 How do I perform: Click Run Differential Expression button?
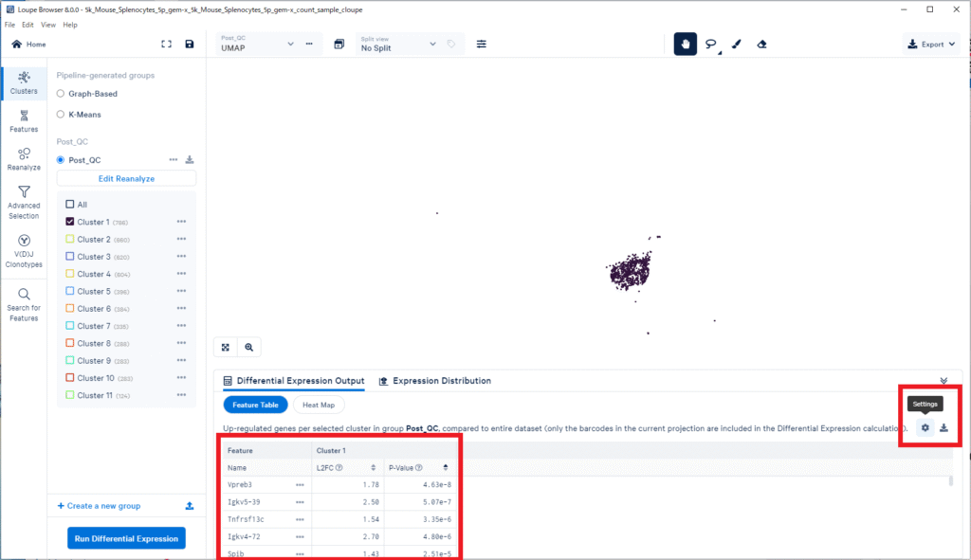(126, 538)
